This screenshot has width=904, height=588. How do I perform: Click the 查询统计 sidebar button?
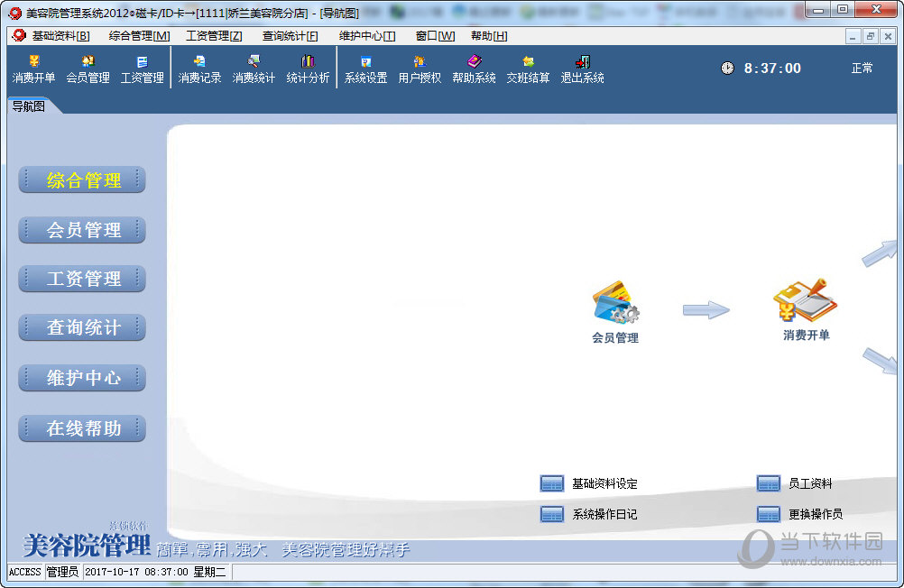click(x=82, y=327)
